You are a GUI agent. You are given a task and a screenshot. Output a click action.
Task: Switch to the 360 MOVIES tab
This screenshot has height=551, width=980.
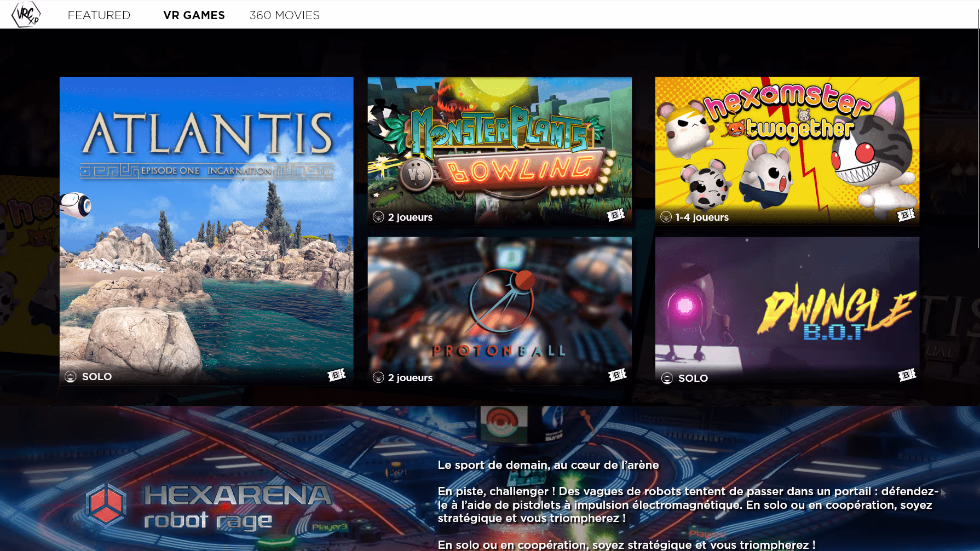(285, 15)
